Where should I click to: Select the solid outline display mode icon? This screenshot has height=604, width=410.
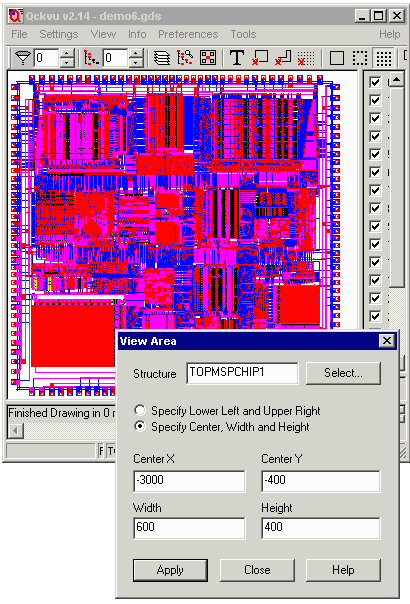337,58
